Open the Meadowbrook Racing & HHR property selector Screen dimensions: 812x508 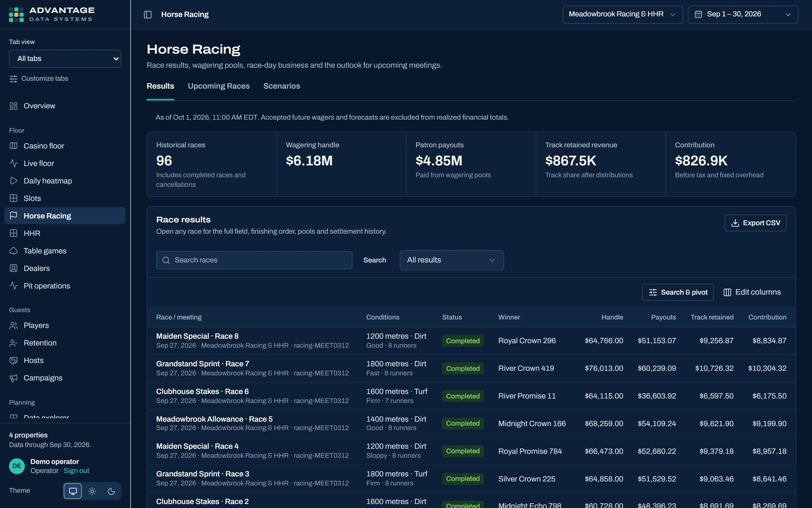(623, 14)
